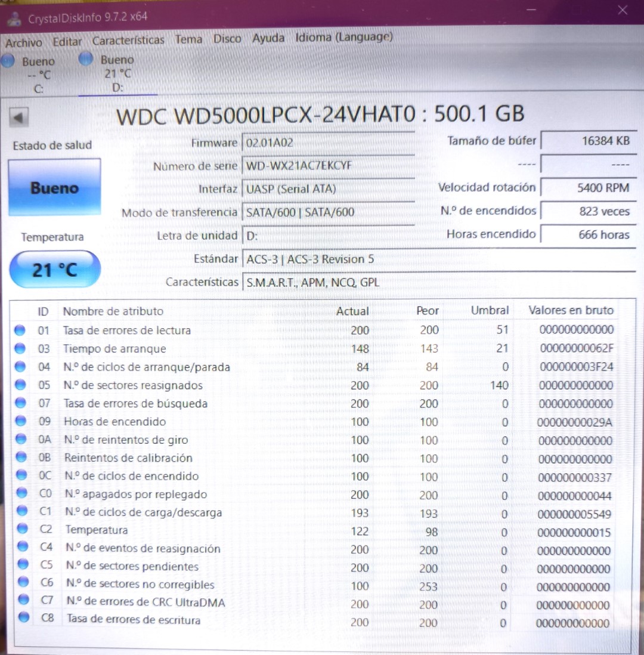
Task: Click the status dot for Reintentos de calibración
Action: point(21,458)
